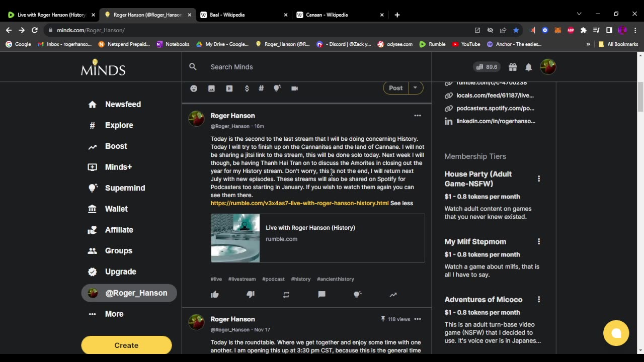
Task: Open a new browser tab
Action: click(x=397, y=15)
